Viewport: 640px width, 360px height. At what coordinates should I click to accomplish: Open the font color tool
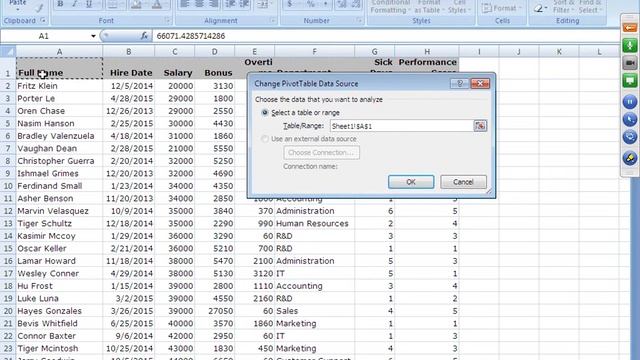(x=157, y=4)
